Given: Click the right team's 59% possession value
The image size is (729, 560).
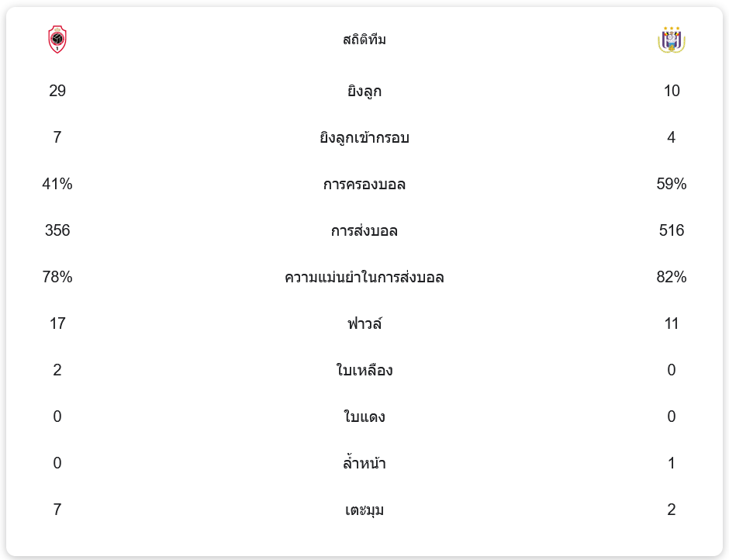Looking at the screenshot, I should click(x=672, y=185).
